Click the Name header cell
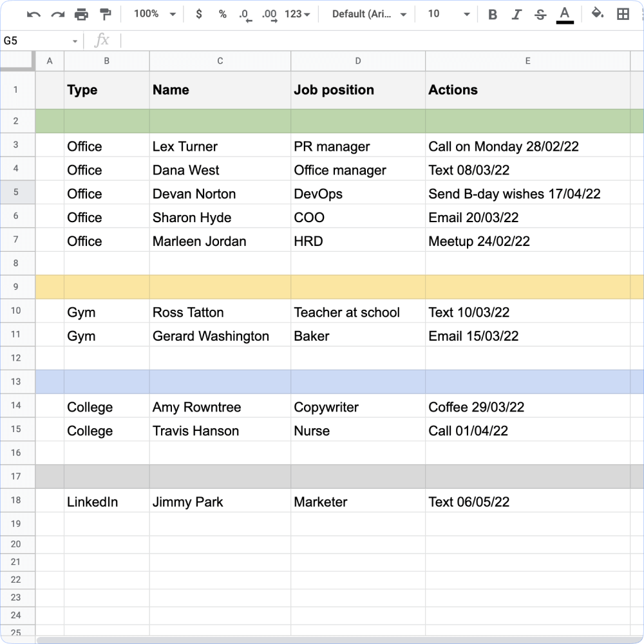The image size is (644, 644). pos(220,90)
